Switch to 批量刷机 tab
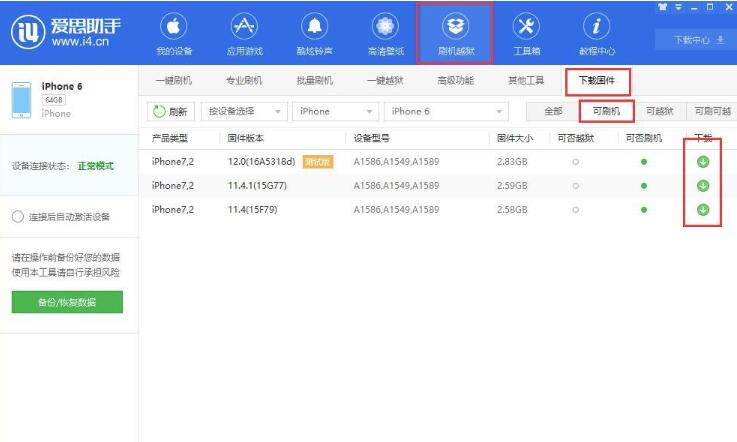 click(x=314, y=80)
